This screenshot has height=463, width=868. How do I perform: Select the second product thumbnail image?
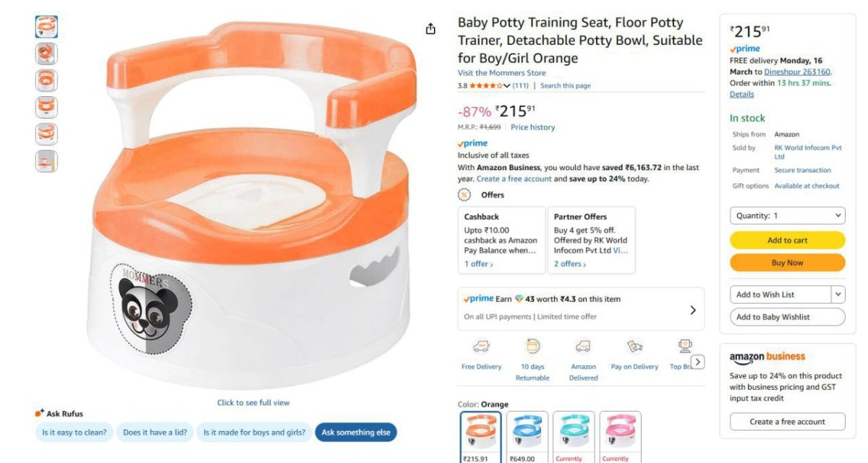tap(46, 54)
